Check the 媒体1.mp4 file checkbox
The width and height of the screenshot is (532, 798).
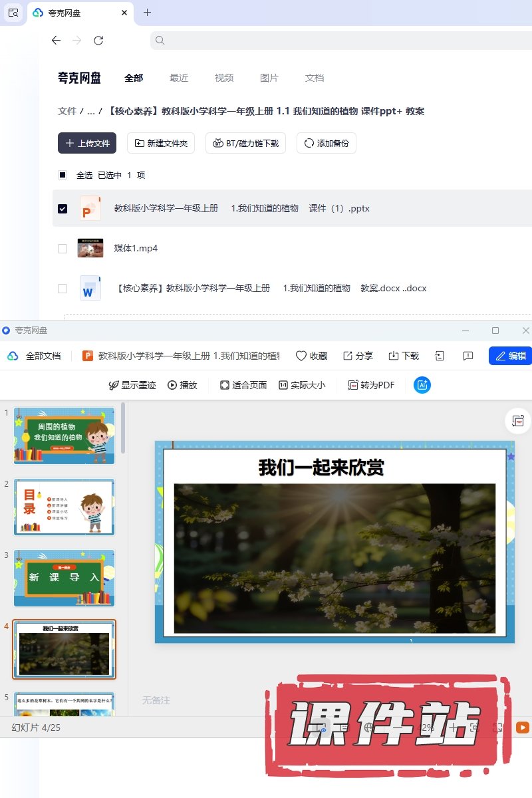pyautogui.click(x=63, y=249)
